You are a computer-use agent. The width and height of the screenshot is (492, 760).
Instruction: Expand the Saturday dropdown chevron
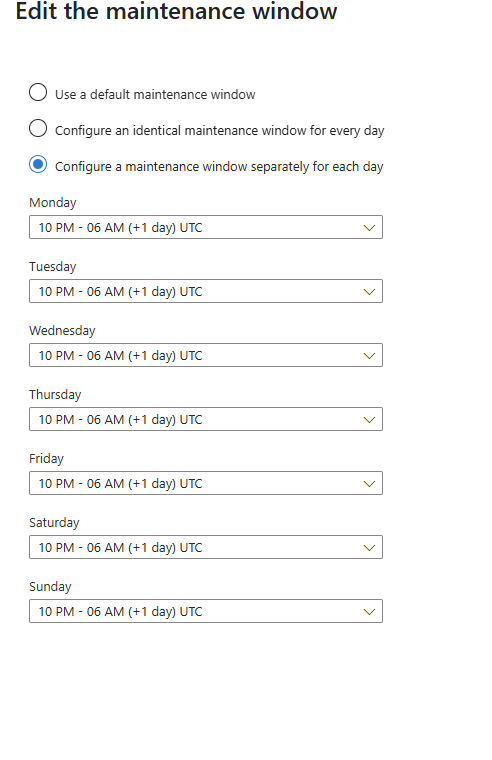coord(369,548)
